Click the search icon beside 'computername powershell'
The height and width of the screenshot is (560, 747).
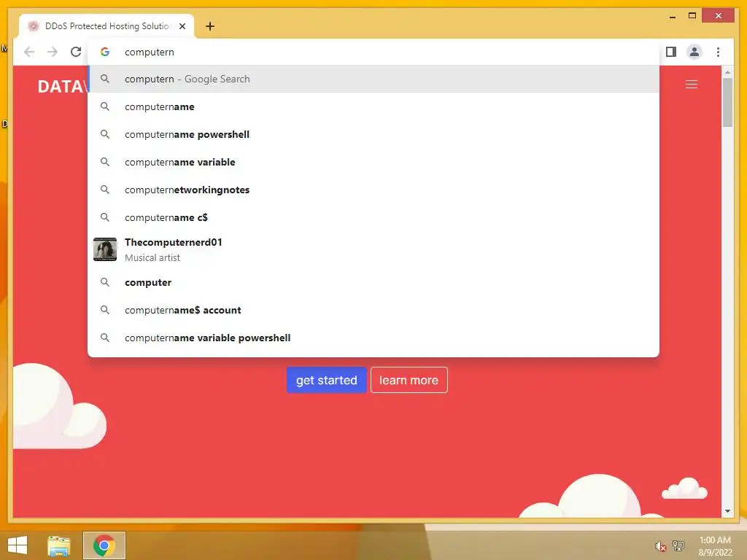coord(105,134)
